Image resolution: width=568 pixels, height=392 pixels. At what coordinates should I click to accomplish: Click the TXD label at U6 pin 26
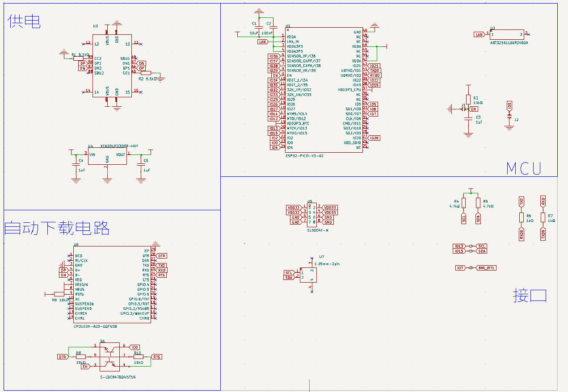(162, 266)
